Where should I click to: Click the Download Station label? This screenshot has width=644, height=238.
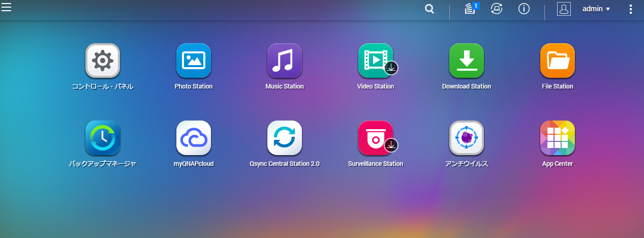pyautogui.click(x=467, y=86)
